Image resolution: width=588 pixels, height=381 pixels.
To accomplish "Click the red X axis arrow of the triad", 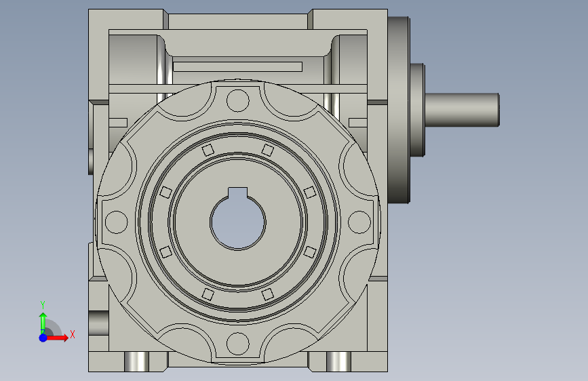I will pyautogui.click(x=58, y=338).
